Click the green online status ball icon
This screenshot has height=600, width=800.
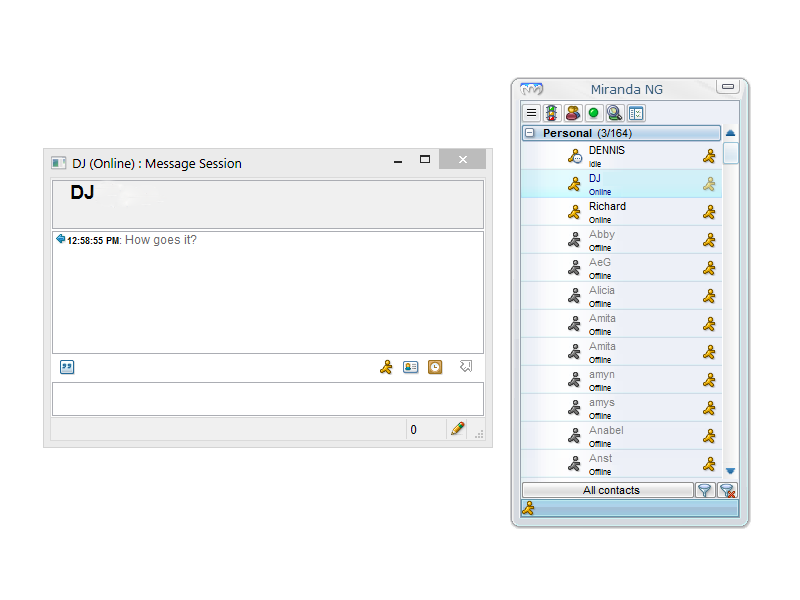click(593, 114)
